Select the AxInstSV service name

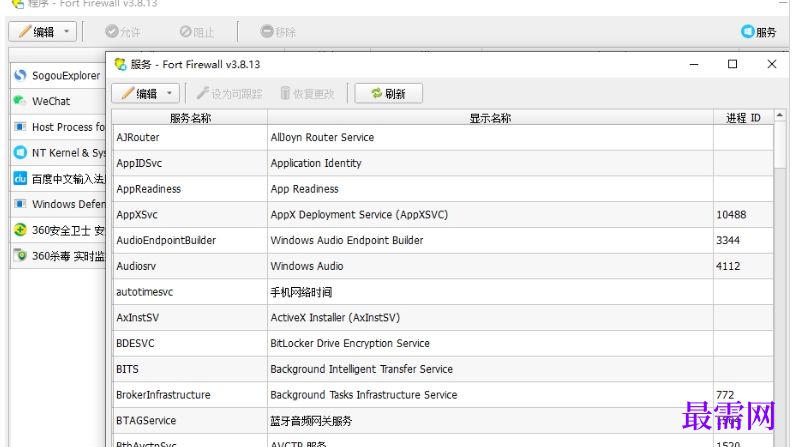(138, 317)
